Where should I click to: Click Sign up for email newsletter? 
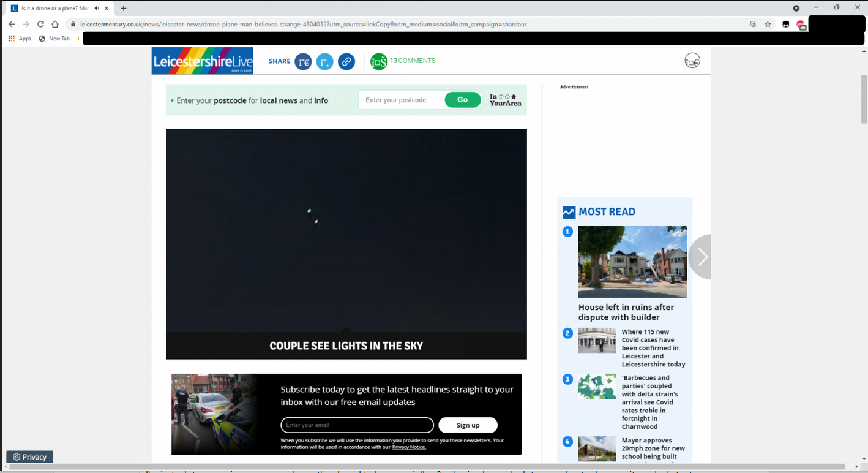coord(468,425)
